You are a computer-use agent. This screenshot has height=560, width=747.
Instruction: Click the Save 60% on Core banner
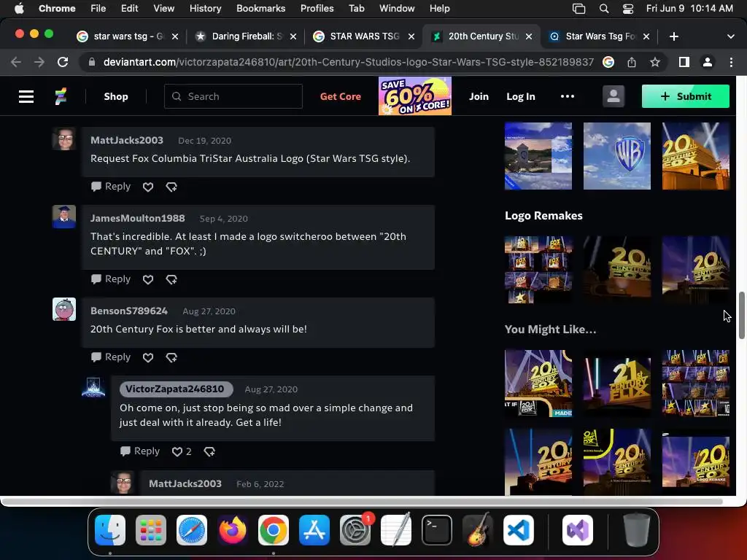(415, 96)
